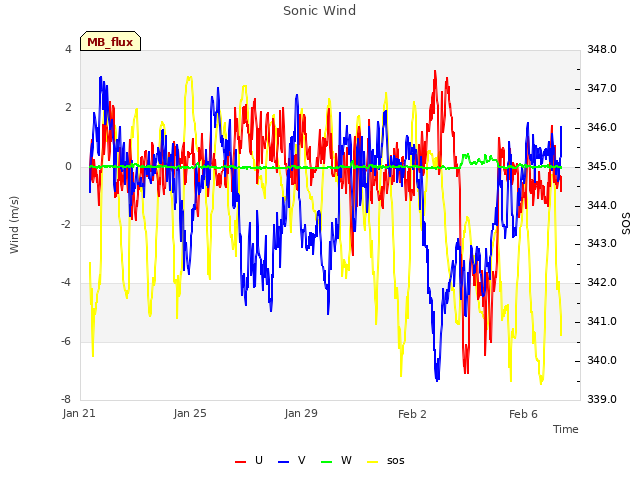The width and height of the screenshot is (640, 480).
Task: Toggle the W series legend entry
Action: coord(336,460)
